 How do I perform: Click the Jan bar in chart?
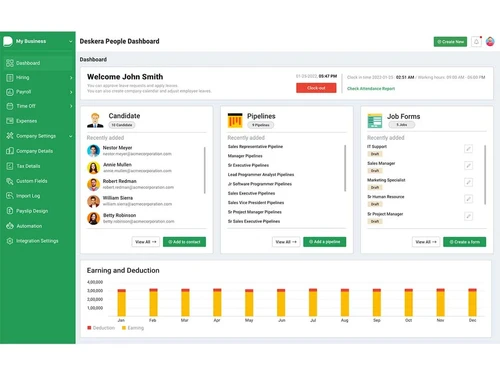click(x=122, y=303)
